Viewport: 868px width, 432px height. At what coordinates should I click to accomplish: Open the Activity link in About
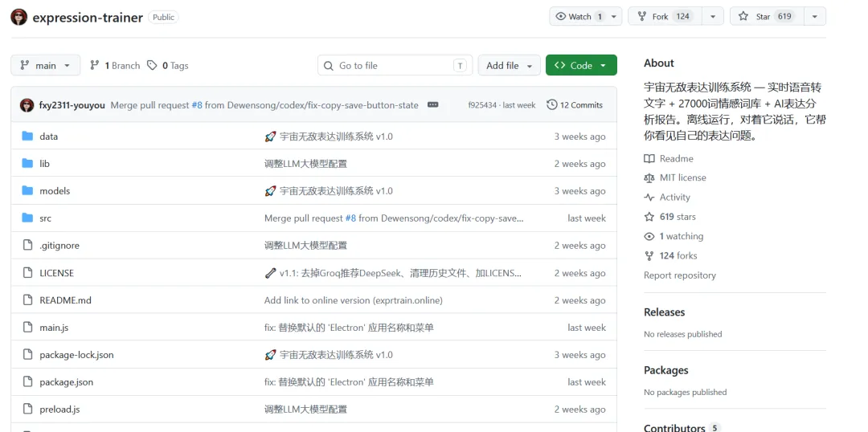point(667,198)
